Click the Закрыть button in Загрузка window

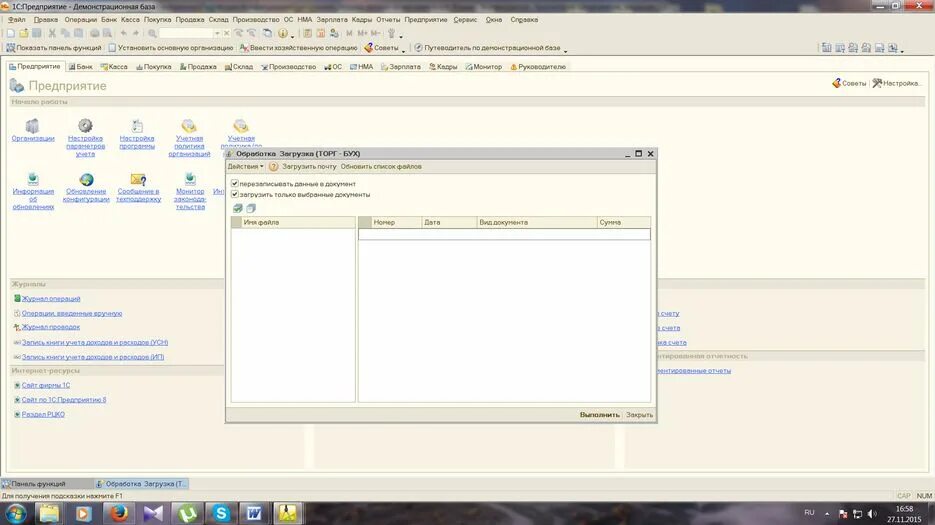(639, 415)
